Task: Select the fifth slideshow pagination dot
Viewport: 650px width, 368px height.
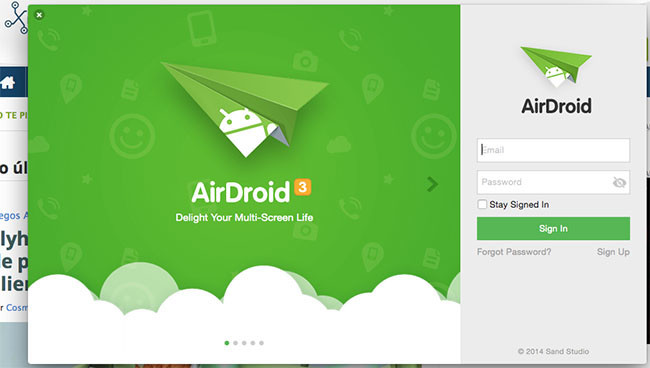Action: (x=262, y=343)
